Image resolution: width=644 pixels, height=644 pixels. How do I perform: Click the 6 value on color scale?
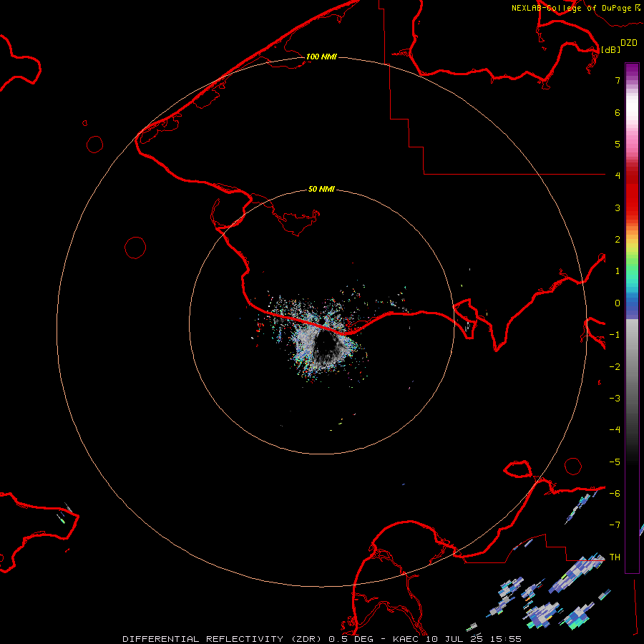point(618,112)
